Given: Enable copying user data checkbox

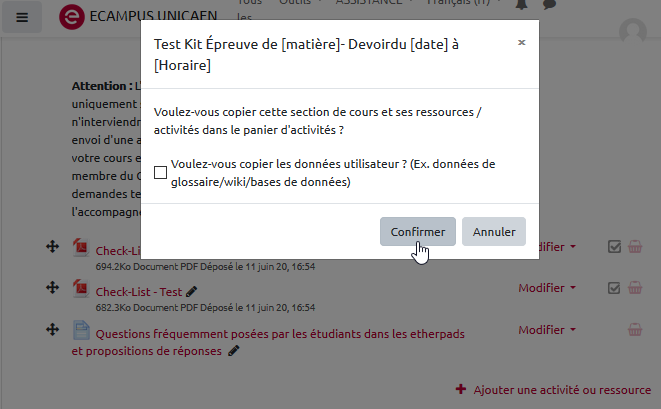Looking at the screenshot, I should coord(160,173).
